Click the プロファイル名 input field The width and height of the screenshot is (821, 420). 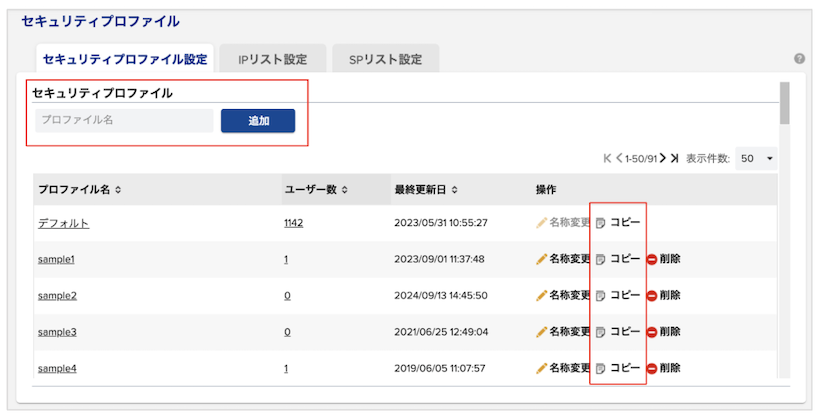[x=124, y=120]
